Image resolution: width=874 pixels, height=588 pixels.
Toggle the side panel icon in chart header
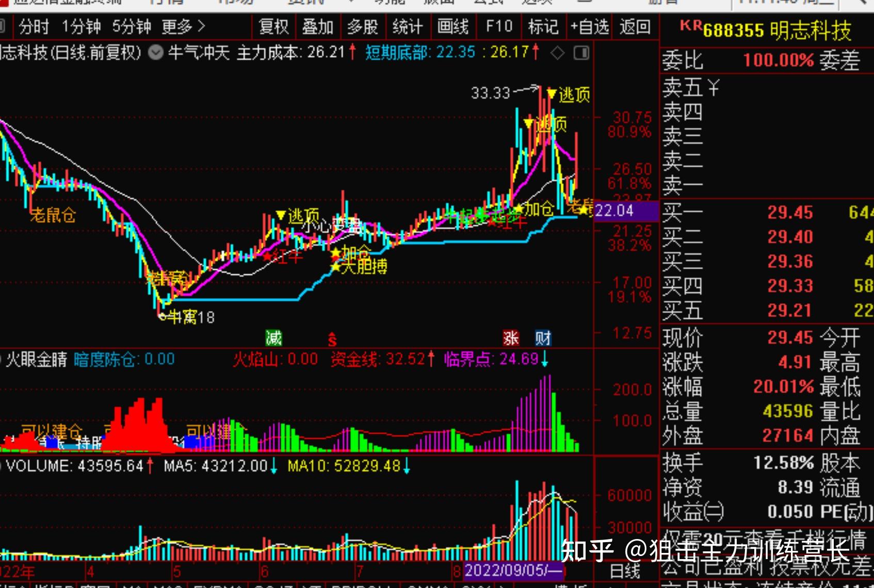click(581, 53)
